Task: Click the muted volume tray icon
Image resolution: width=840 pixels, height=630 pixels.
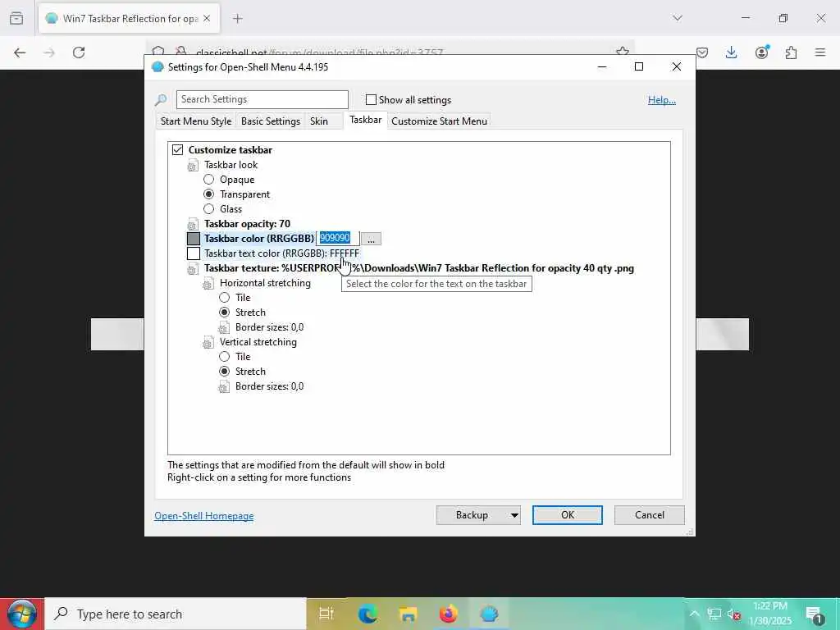Action: (734, 615)
